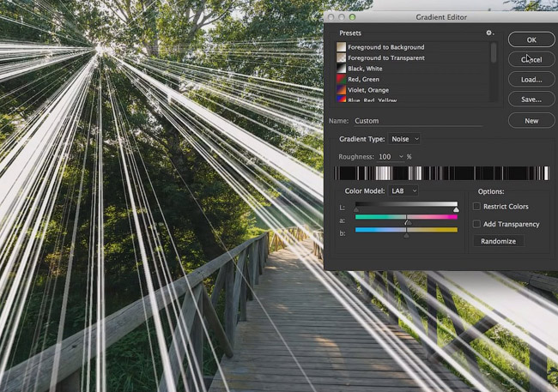This screenshot has height=392, width=558.
Task: Select Blue, Red, Yellow preset swatch
Action: (342, 99)
